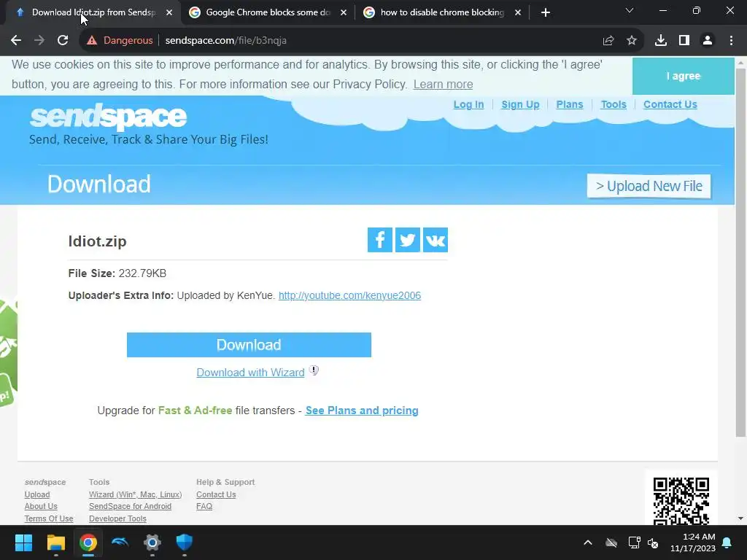Share Idiot.zip on Facebook
747x560 pixels.
379,239
